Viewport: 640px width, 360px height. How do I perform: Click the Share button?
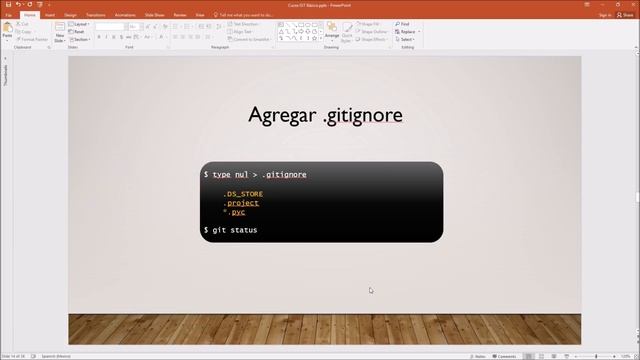(625, 15)
